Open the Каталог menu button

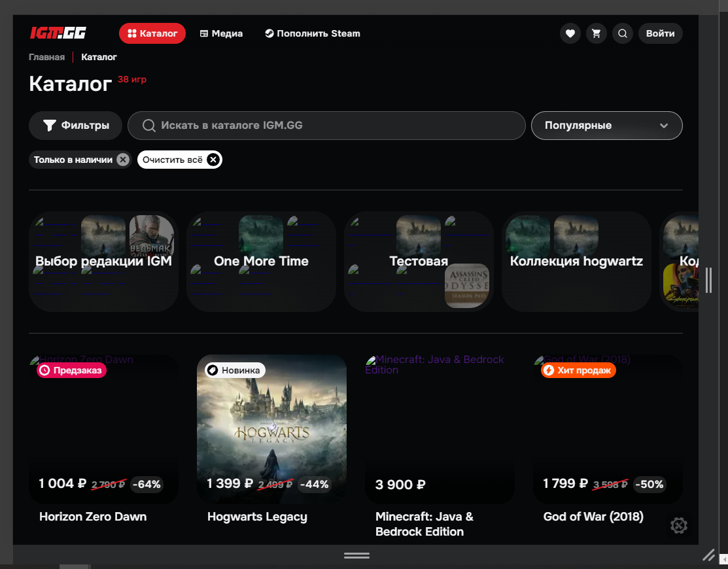tap(152, 33)
